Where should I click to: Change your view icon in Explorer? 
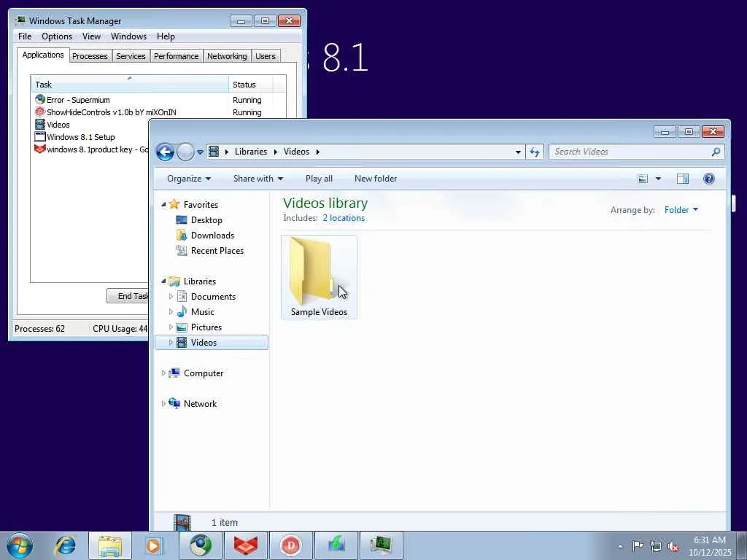point(643,179)
